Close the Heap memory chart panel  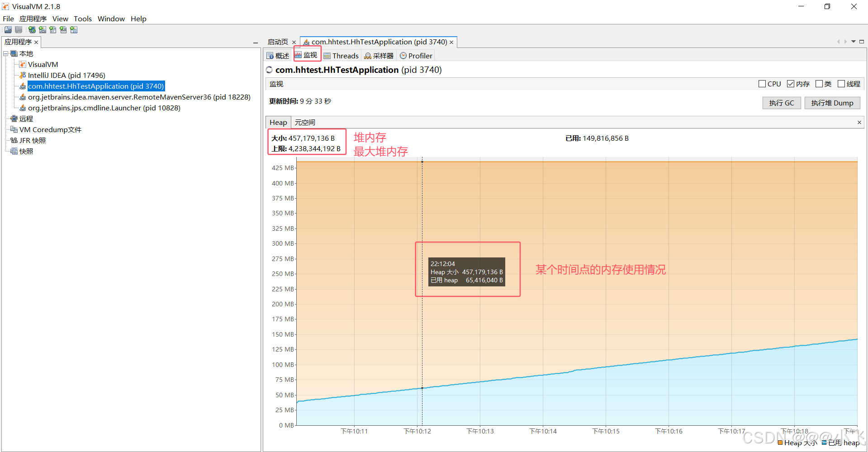[x=859, y=123]
